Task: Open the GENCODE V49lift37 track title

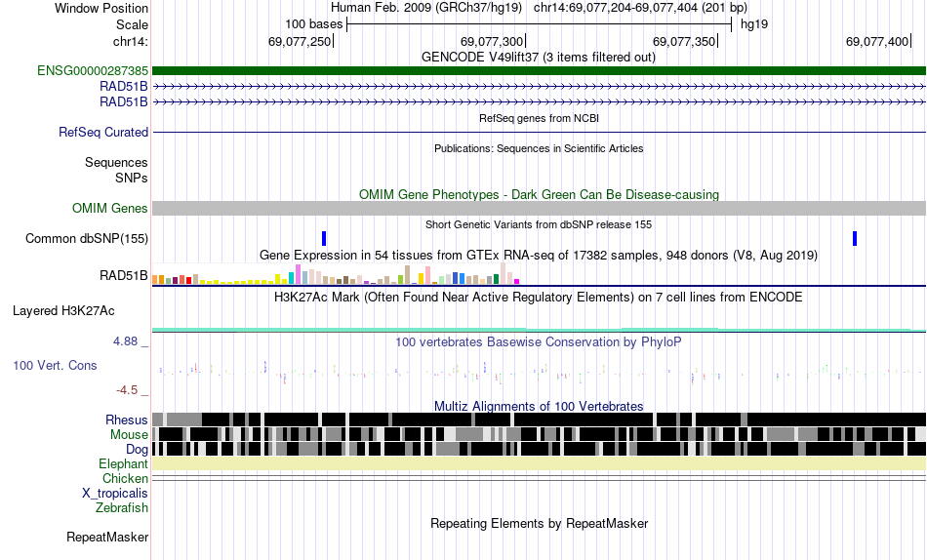Action: [x=539, y=58]
